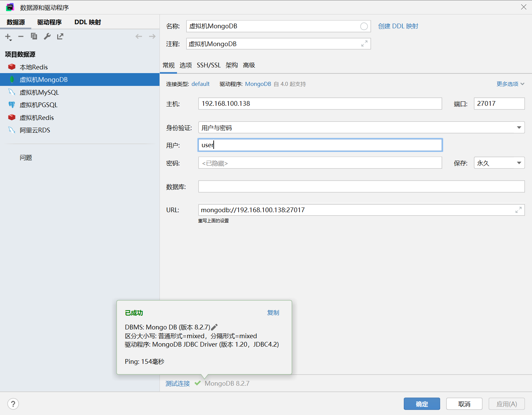Open the 身份验证 authentication dropdown
The width and height of the screenshot is (532, 415).
[361, 127]
